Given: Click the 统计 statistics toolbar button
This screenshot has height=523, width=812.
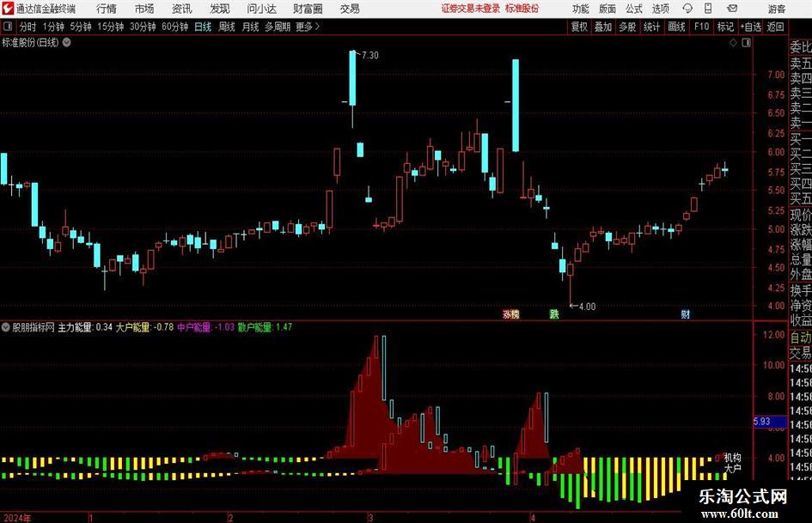Looking at the screenshot, I should coord(651,27).
